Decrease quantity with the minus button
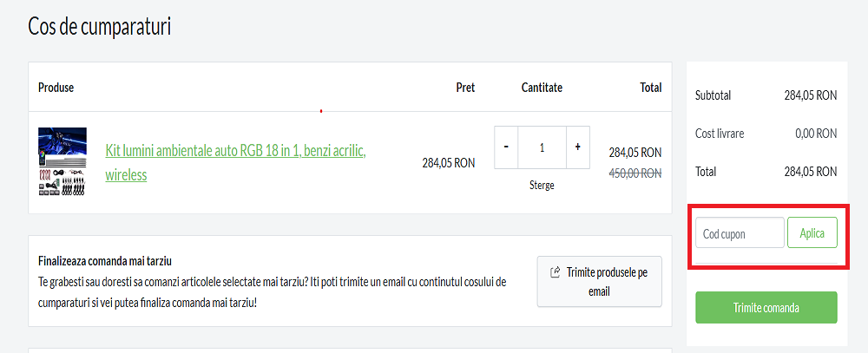Image resolution: width=868 pixels, height=353 pixels. point(506,147)
